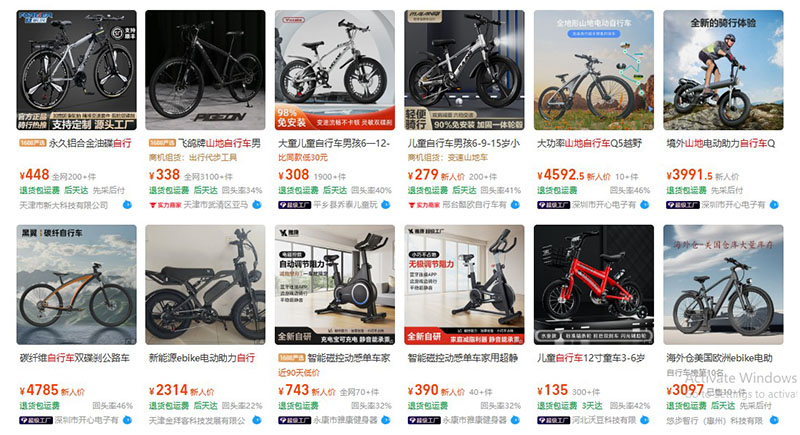
Task: Click the 1688严选 badge on 永久铝合金油碟自行 title
Action: [x=33, y=143]
